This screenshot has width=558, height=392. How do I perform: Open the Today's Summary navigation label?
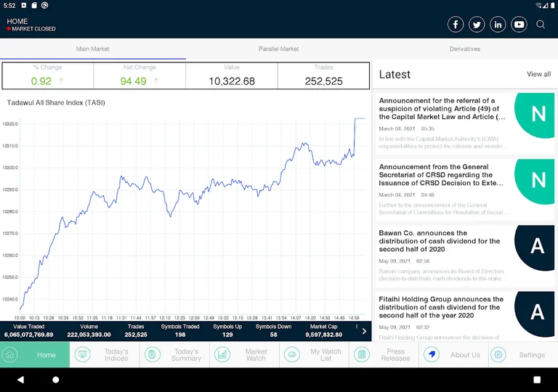coord(186,355)
